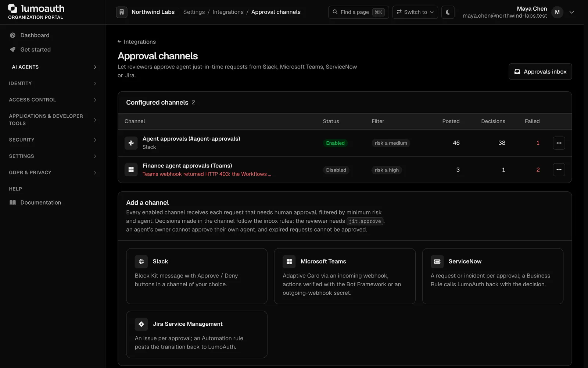Open the user account menu chevron
Image resolution: width=588 pixels, height=368 pixels.
pos(571,12)
